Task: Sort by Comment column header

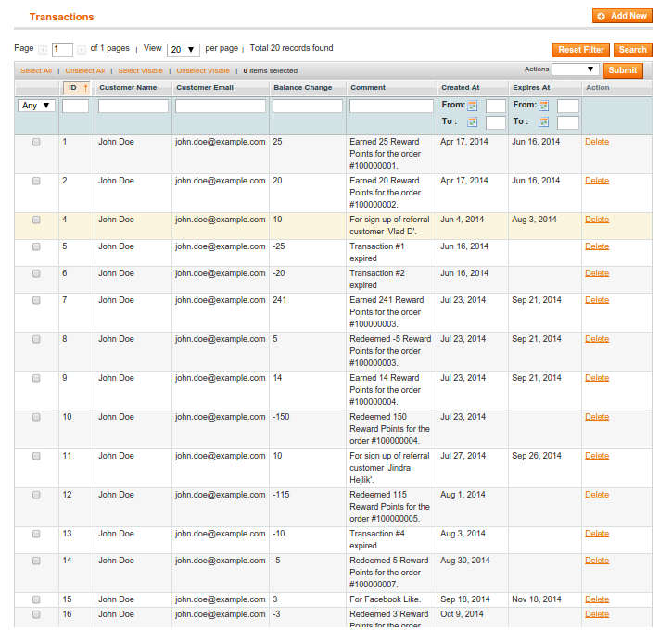Action: pyautogui.click(x=368, y=88)
